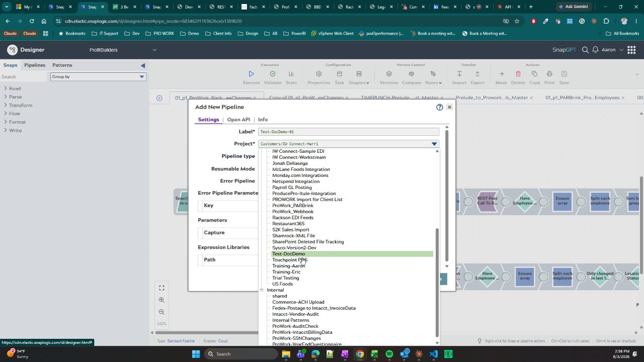The height and width of the screenshot is (362, 644).
Task: Switch to the Open API tab
Action: click(238, 120)
